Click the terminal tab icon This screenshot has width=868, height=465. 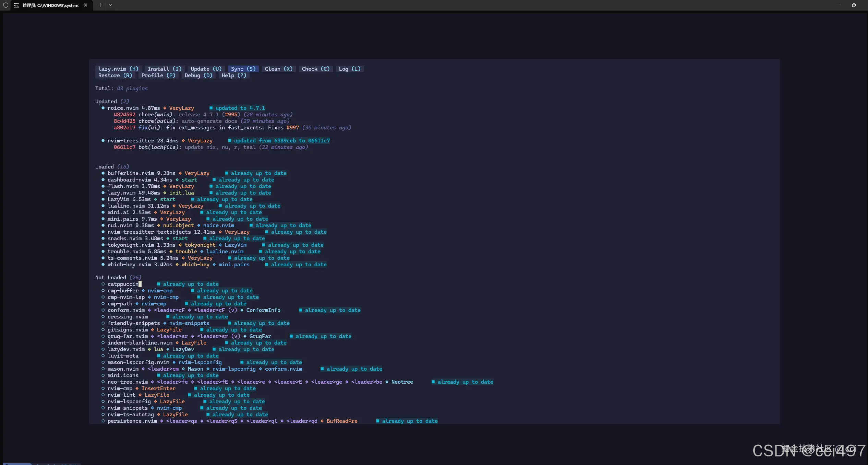(16, 5)
